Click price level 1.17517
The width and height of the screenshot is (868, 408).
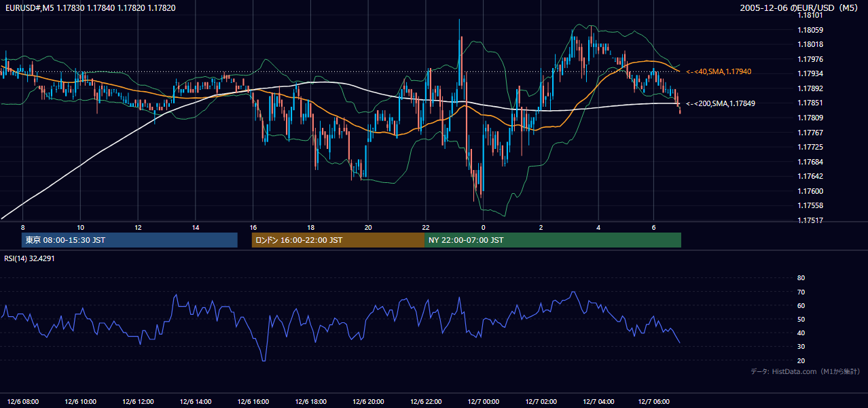coord(810,220)
